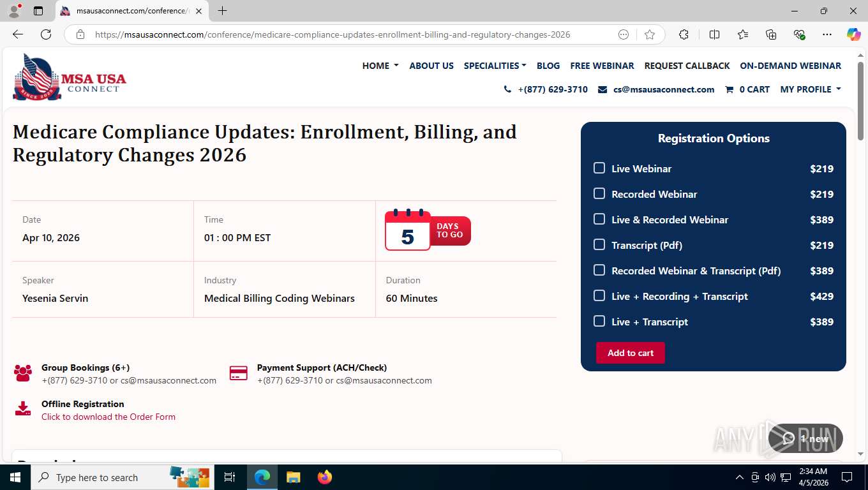The height and width of the screenshot is (490, 868).
Task: Click to download the Order Form
Action: 108,417
